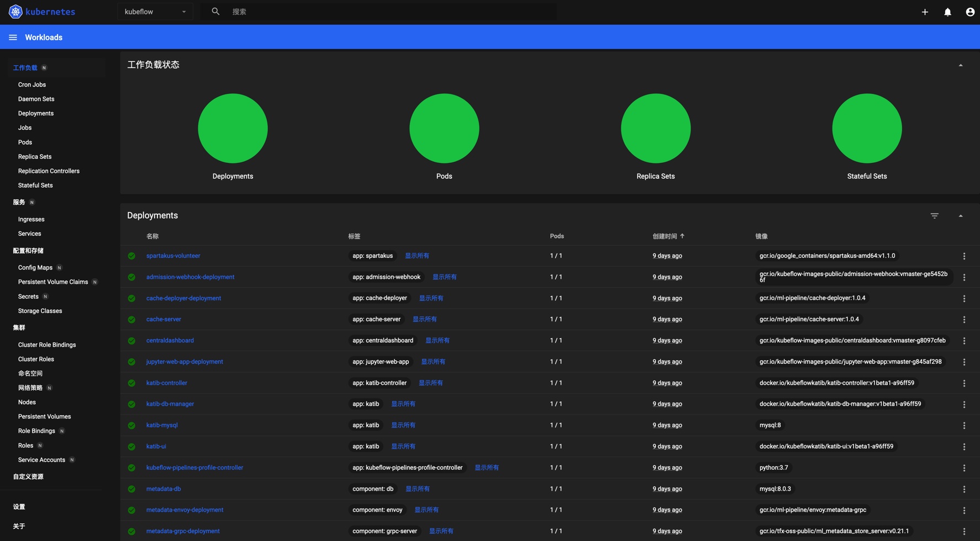Click green status icon of spartakus-volunteer
Viewport: 980px width, 541px height.
tap(131, 256)
